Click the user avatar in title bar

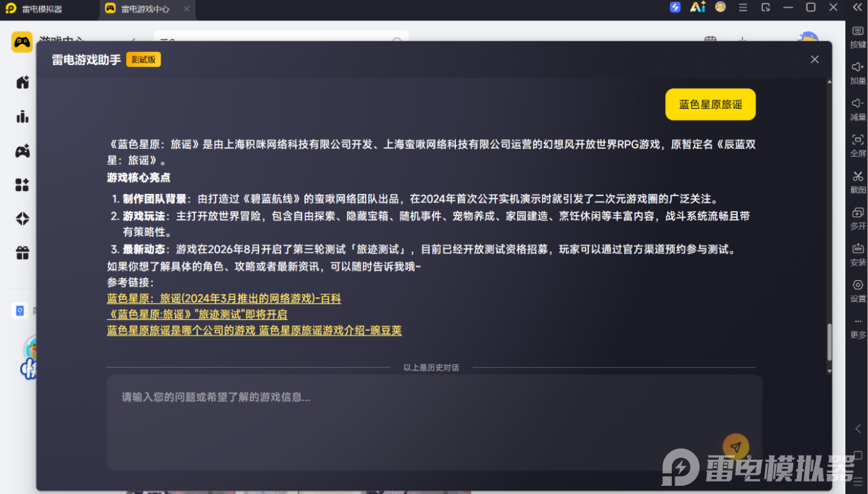tap(721, 7)
